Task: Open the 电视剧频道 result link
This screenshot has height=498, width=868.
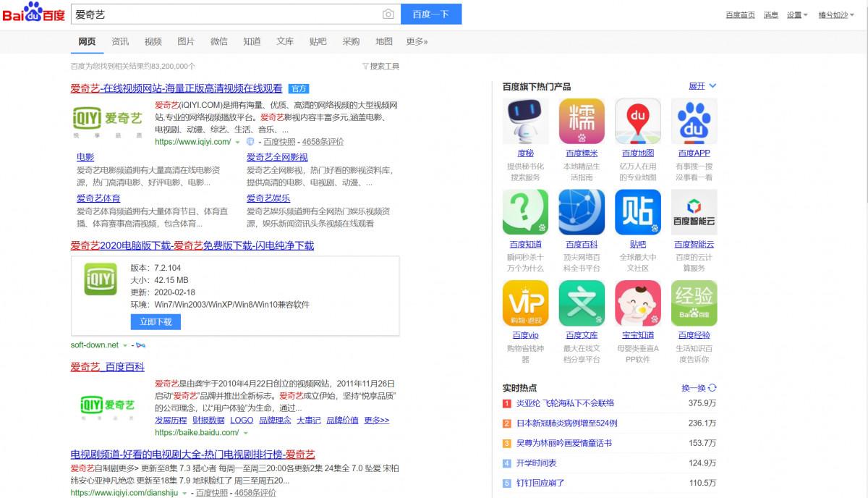Action: (x=192, y=455)
